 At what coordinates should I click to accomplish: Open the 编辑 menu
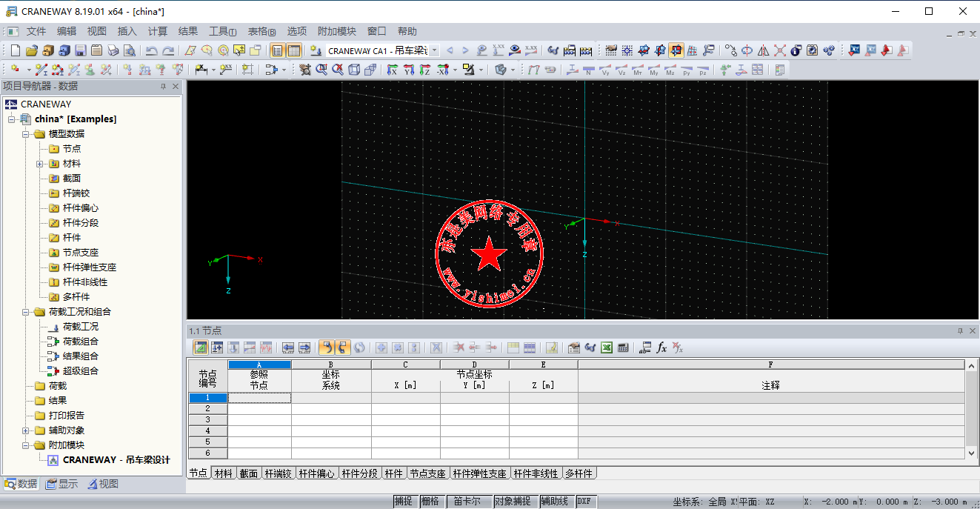[x=67, y=31]
